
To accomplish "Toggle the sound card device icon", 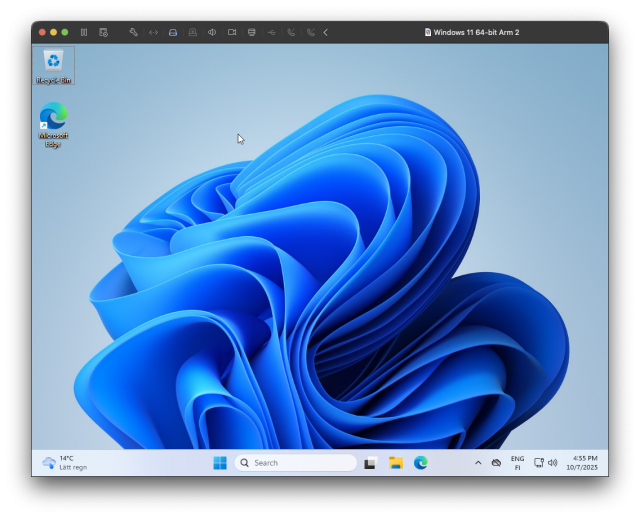I will pyautogui.click(x=212, y=32).
